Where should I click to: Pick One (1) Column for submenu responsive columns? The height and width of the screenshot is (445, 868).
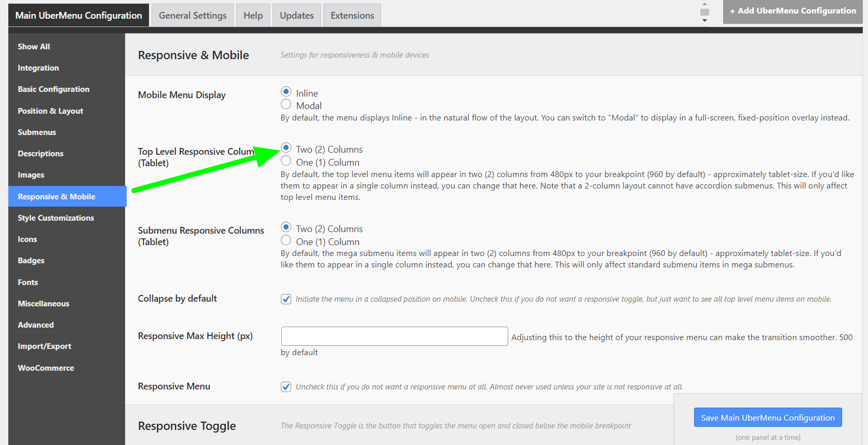pos(286,240)
